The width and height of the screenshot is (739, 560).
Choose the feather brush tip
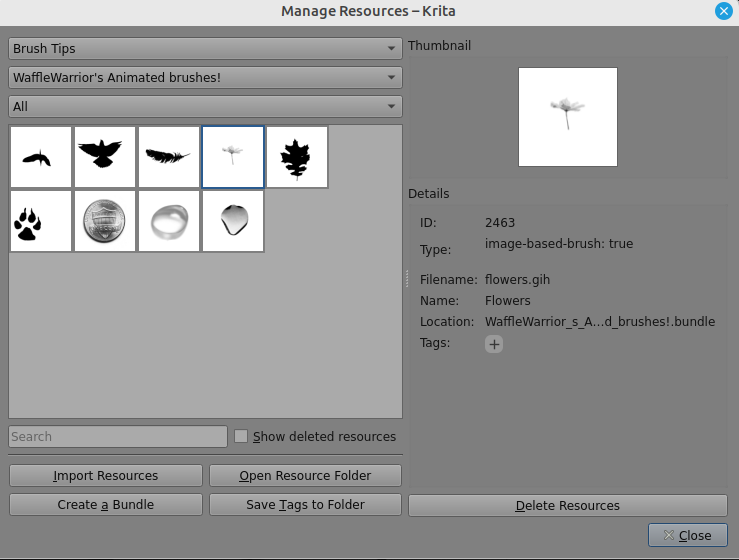click(x=169, y=157)
